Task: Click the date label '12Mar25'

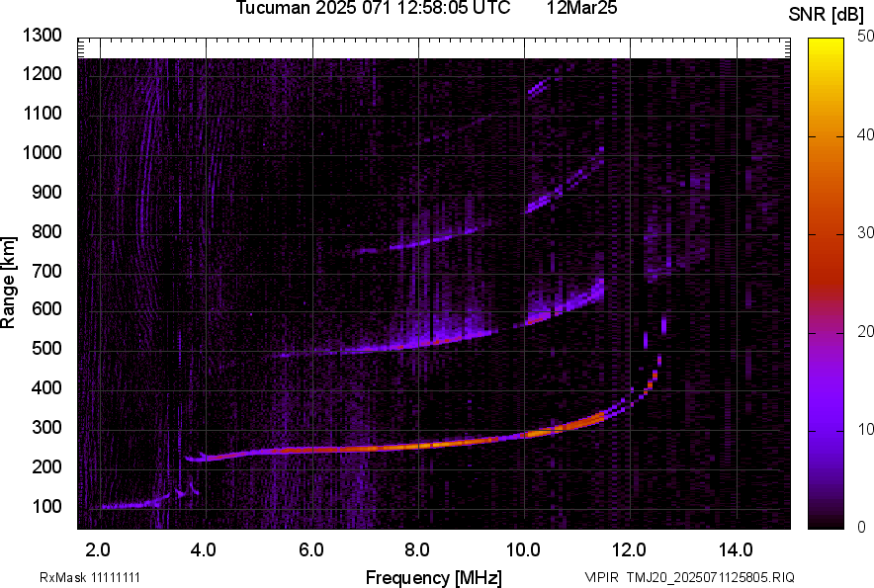Action: tap(582, 8)
